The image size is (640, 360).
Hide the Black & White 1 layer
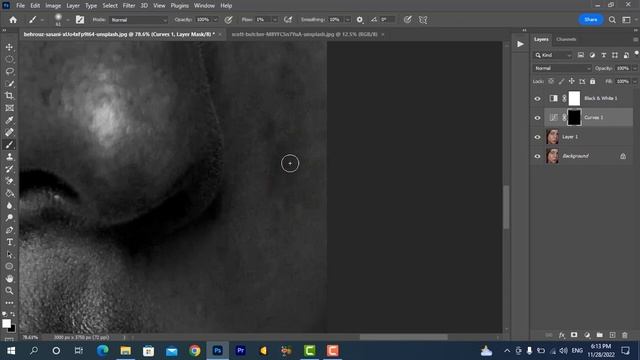(537, 98)
